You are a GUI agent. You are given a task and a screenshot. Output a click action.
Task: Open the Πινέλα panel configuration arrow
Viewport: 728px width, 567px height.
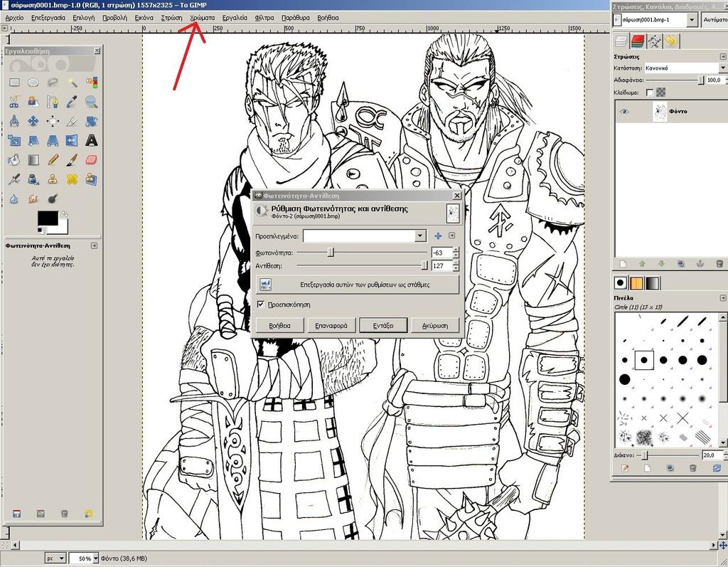coord(723,297)
